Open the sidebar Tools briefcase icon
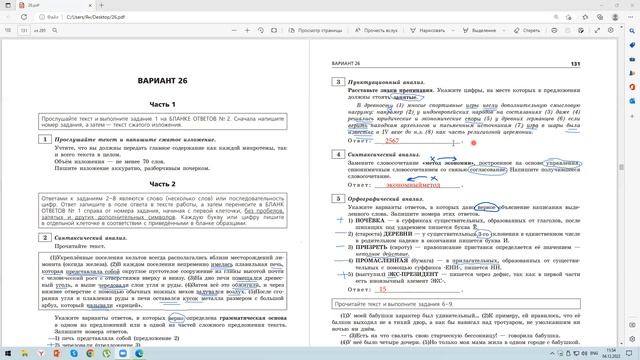640x360 pixels. (632, 59)
